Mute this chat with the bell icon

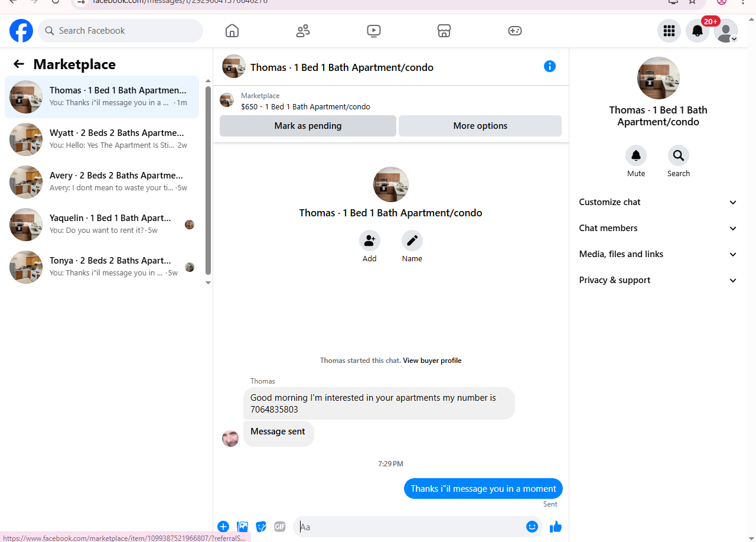point(636,155)
